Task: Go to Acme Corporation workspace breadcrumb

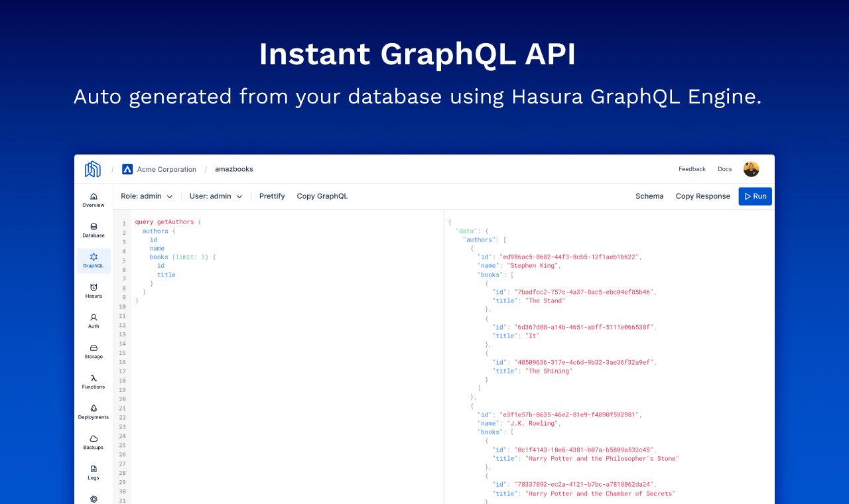Action: click(166, 169)
